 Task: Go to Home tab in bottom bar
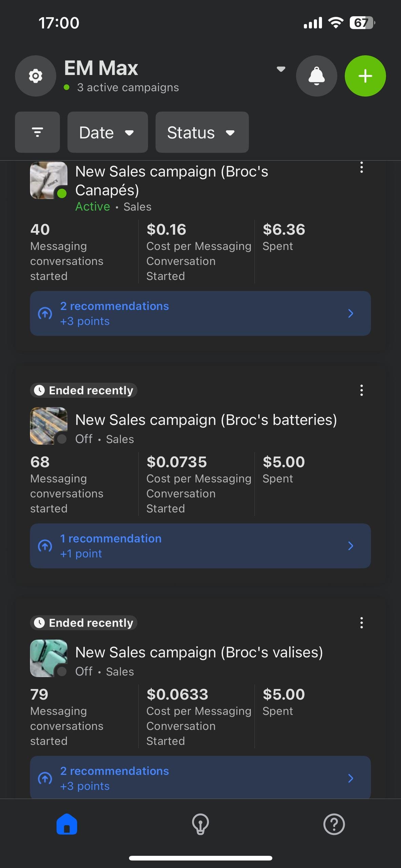coord(67,824)
